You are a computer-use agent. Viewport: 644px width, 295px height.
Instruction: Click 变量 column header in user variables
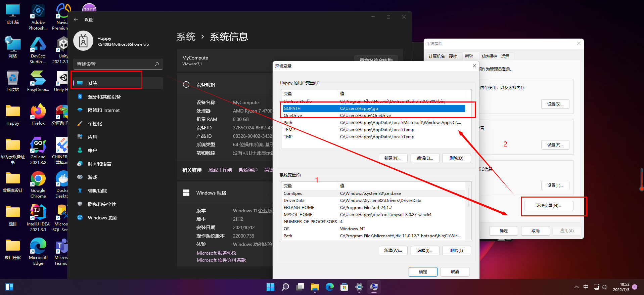(x=310, y=93)
